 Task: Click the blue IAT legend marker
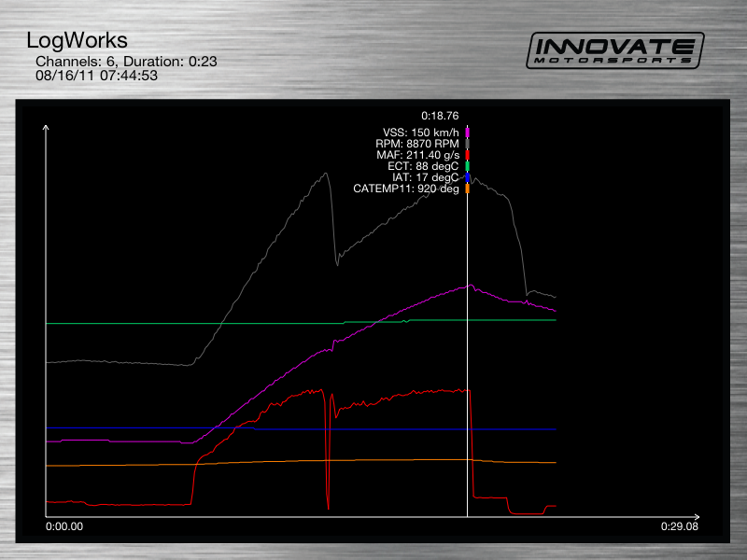click(x=467, y=177)
